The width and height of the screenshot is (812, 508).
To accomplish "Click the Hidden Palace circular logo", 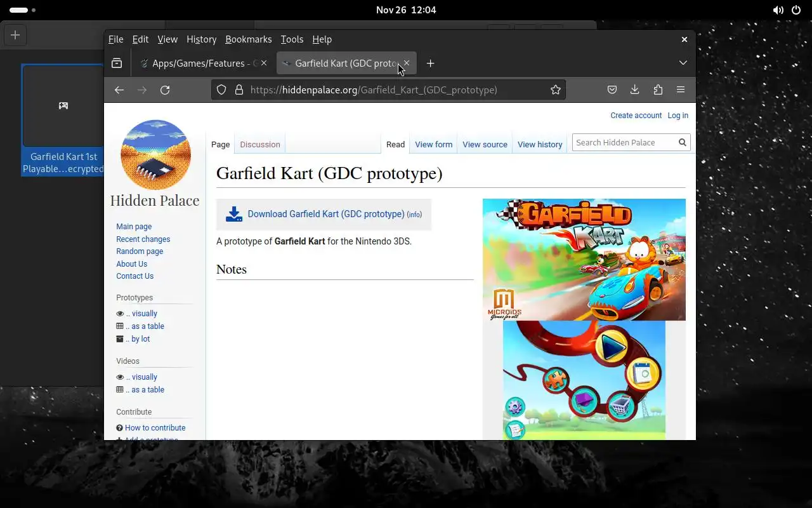I will click(x=155, y=154).
